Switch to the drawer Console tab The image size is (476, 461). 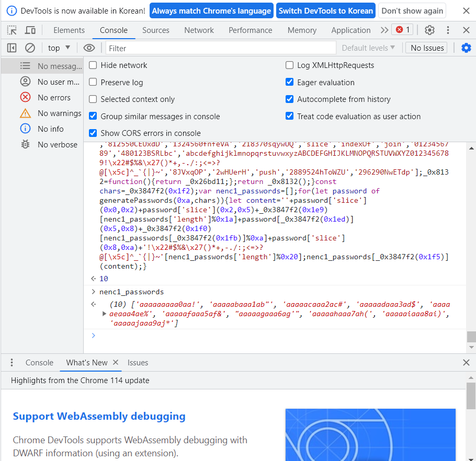pos(39,362)
